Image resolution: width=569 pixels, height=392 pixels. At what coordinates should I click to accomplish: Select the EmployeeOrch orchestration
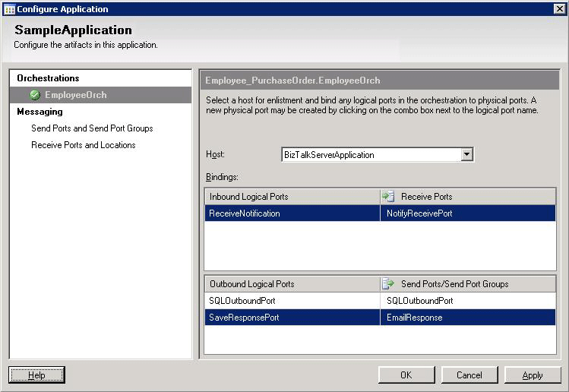[75, 95]
